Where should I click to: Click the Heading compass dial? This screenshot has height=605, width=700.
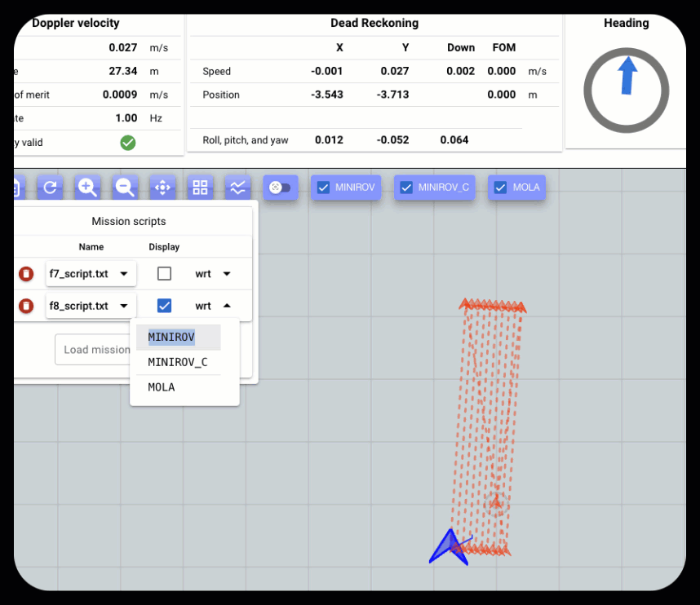coord(626,91)
